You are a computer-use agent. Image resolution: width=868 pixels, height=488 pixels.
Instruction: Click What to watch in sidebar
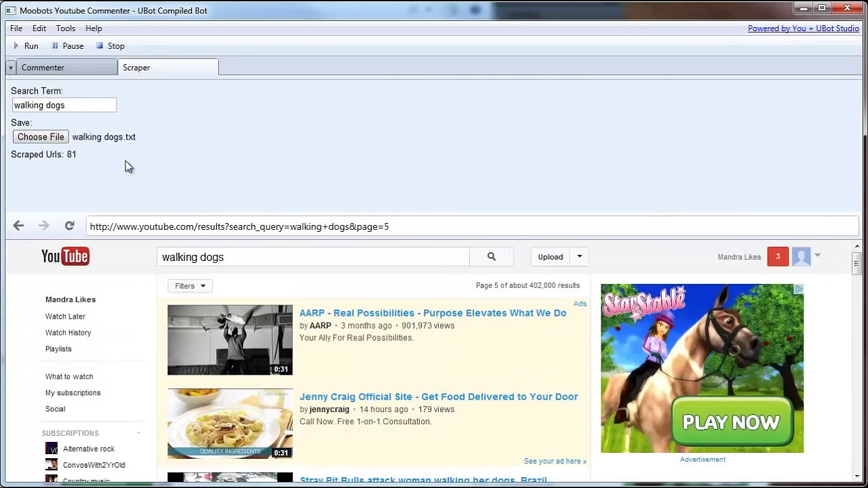[x=69, y=377]
